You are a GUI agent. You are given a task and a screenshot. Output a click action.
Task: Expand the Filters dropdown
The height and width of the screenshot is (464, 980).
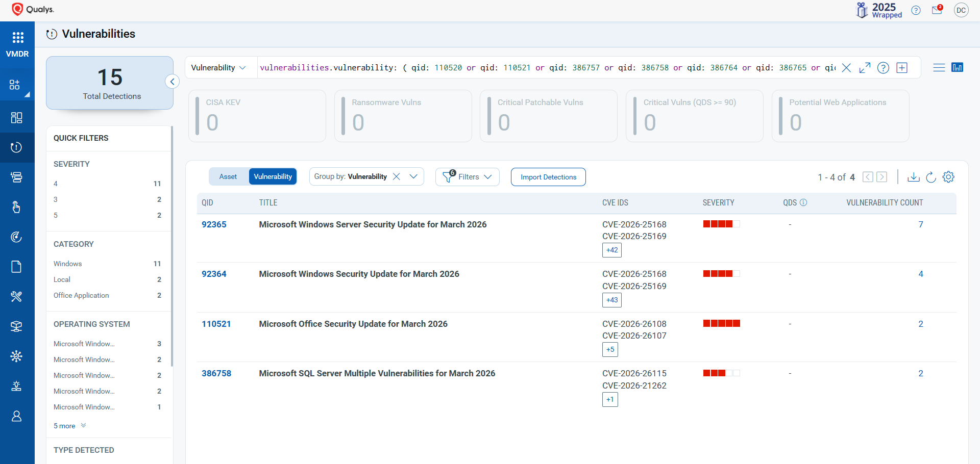pos(468,177)
